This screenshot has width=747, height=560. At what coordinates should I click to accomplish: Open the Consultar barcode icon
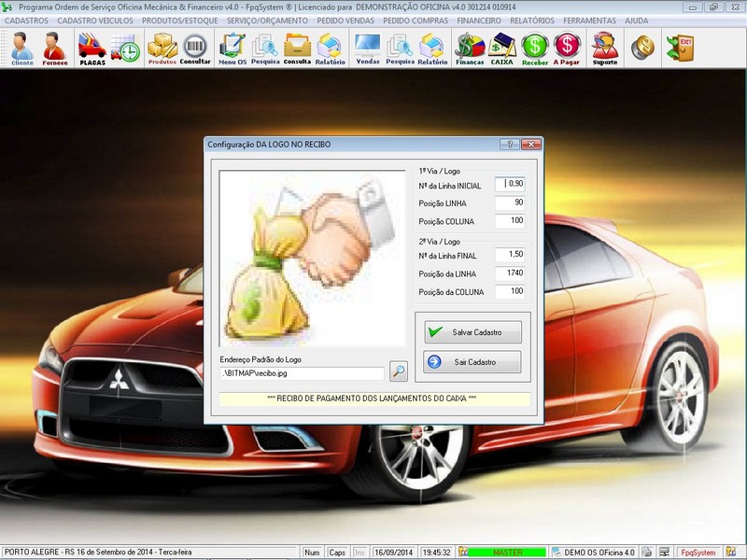coord(195,49)
